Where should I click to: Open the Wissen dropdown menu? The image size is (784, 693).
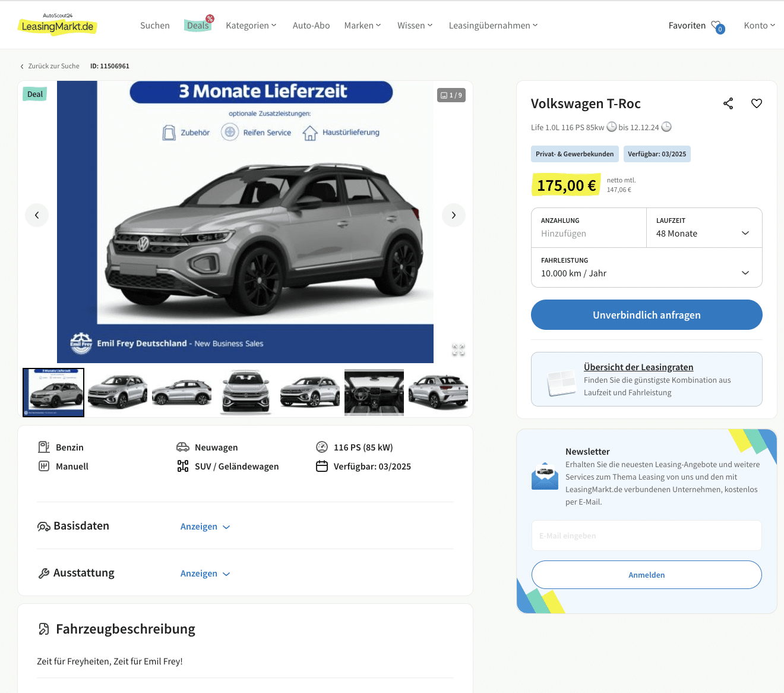(x=415, y=26)
